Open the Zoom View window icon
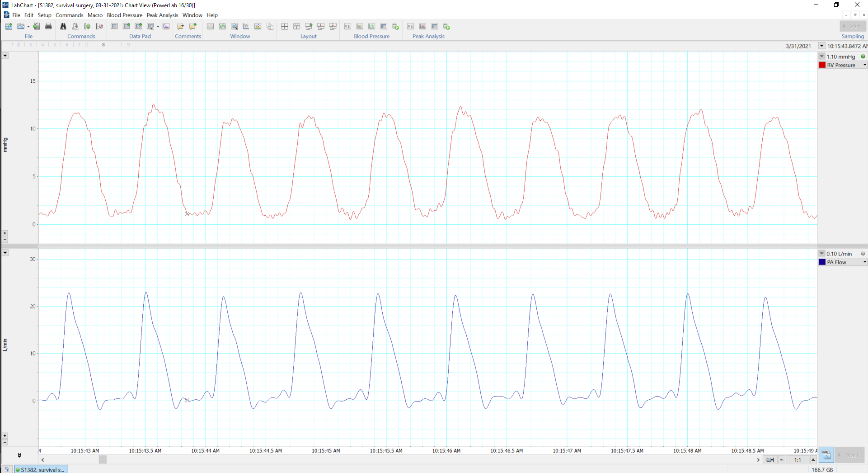This screenshot has width=868, height=473. pyautogui.click(x=234, y=26)
